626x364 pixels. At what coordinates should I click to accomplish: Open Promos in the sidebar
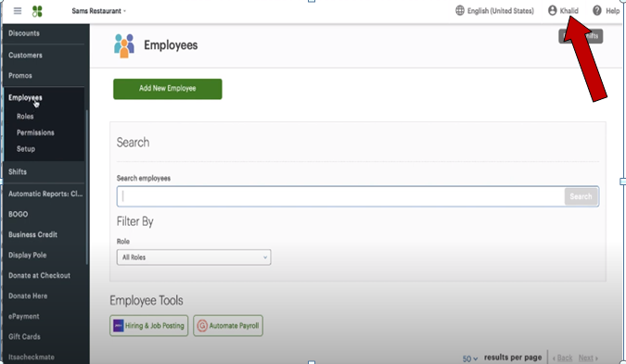20,76
